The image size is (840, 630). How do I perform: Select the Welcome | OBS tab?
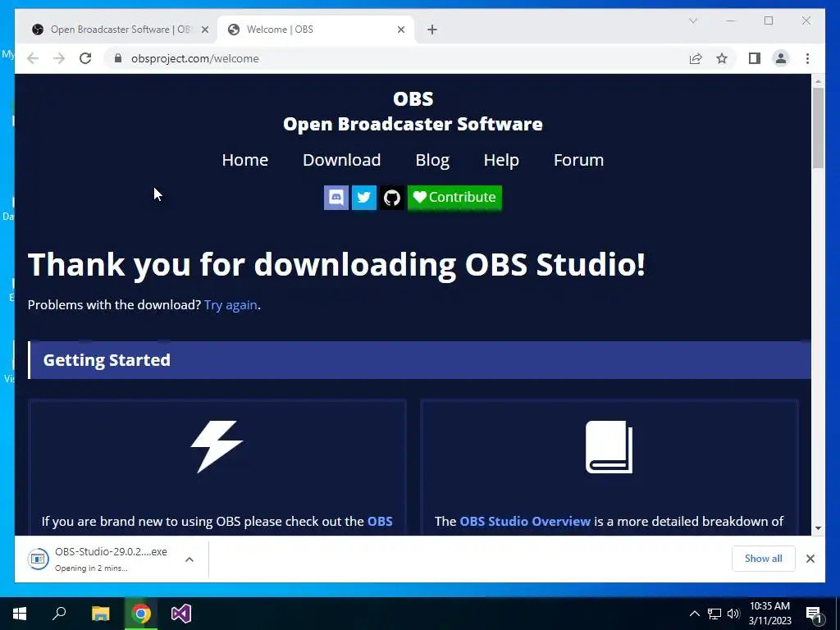pos(316,30)
